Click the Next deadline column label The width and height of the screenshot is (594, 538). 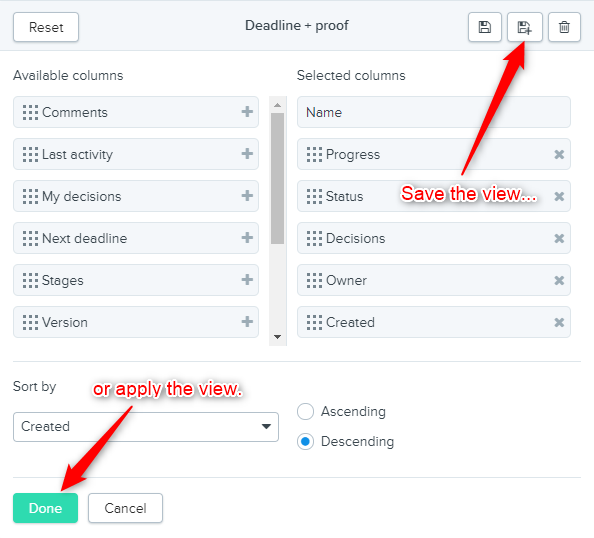[84, 238]
